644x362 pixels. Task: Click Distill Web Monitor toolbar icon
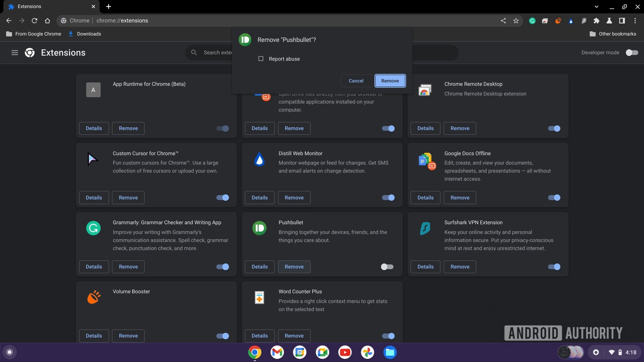click(571, 21)
